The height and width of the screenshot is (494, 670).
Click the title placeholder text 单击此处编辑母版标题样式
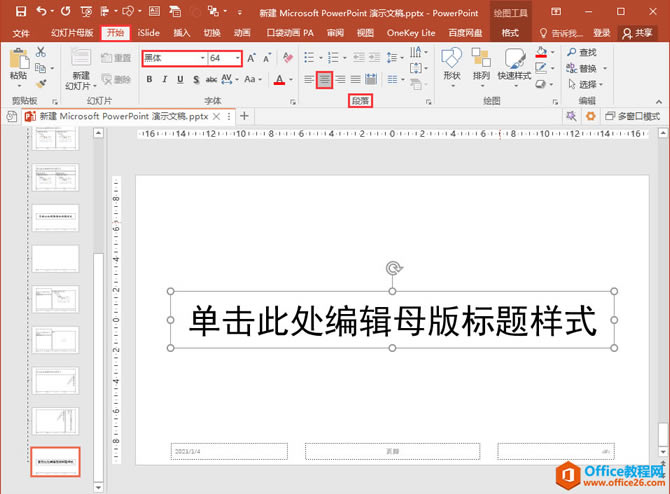pyautogui.click(x=392, y=321)
